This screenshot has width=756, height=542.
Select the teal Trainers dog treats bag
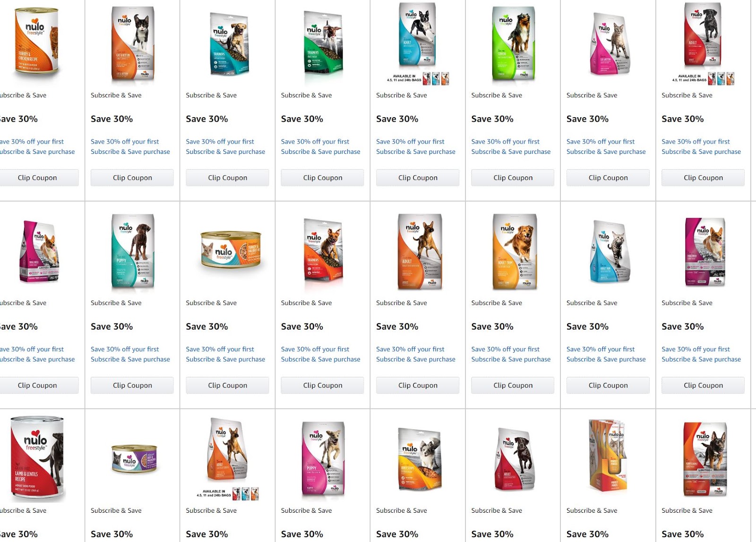(229, 43)
